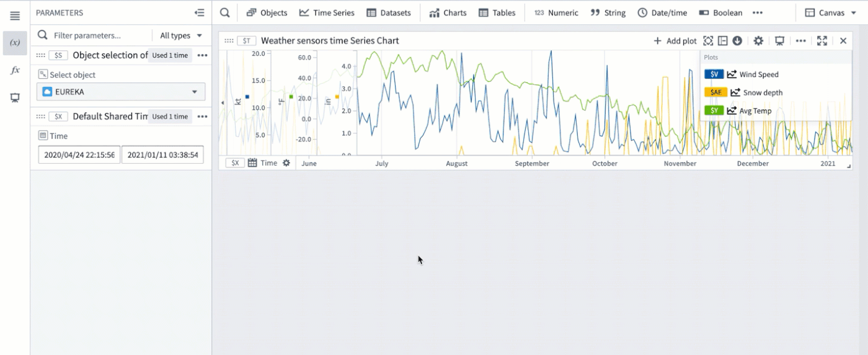Click the $S variable tag
Viewport: 868px width, 355px height.
coord(58,55)
